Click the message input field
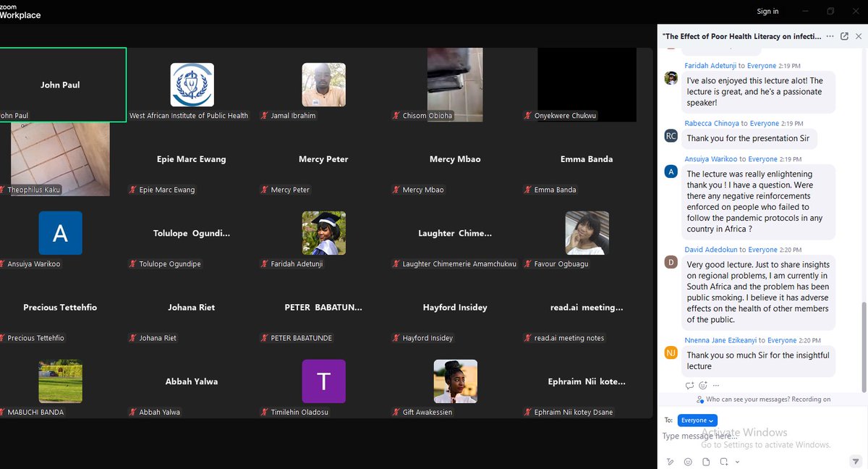The height and width of the screenshot is (469, 868). click(762, 436)
